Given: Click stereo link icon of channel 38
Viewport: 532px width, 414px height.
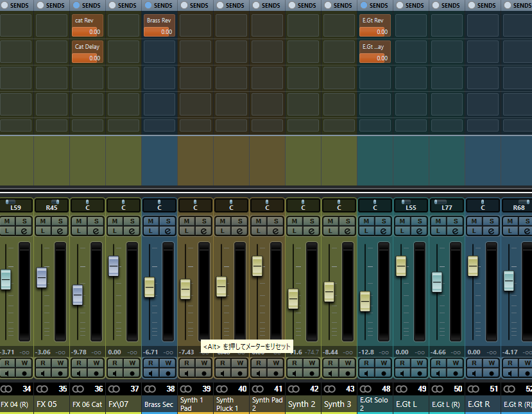Looking at the screenshot, I should point(150,389).
